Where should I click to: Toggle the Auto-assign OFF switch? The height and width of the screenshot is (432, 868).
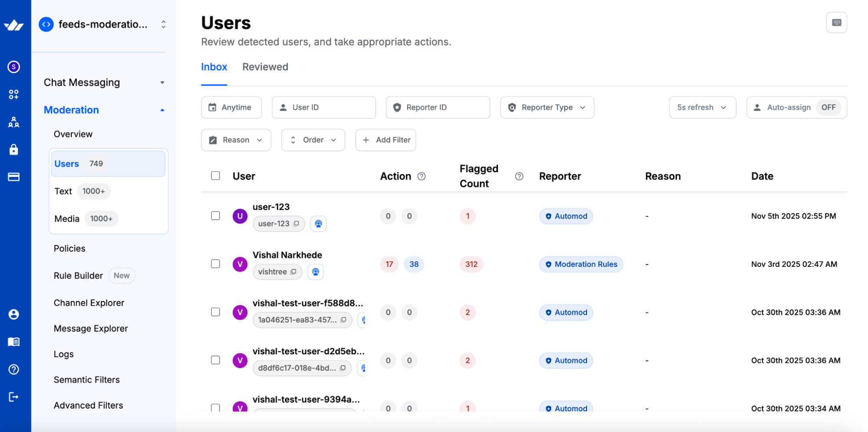[x=828, y=107]
